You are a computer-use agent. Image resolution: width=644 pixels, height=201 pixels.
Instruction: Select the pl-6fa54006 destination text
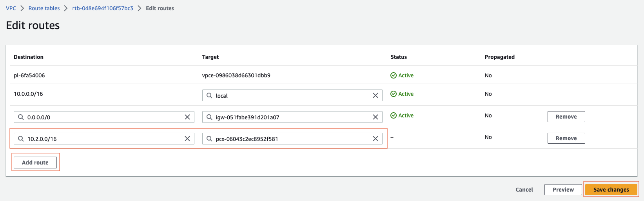tap(29, 75)
